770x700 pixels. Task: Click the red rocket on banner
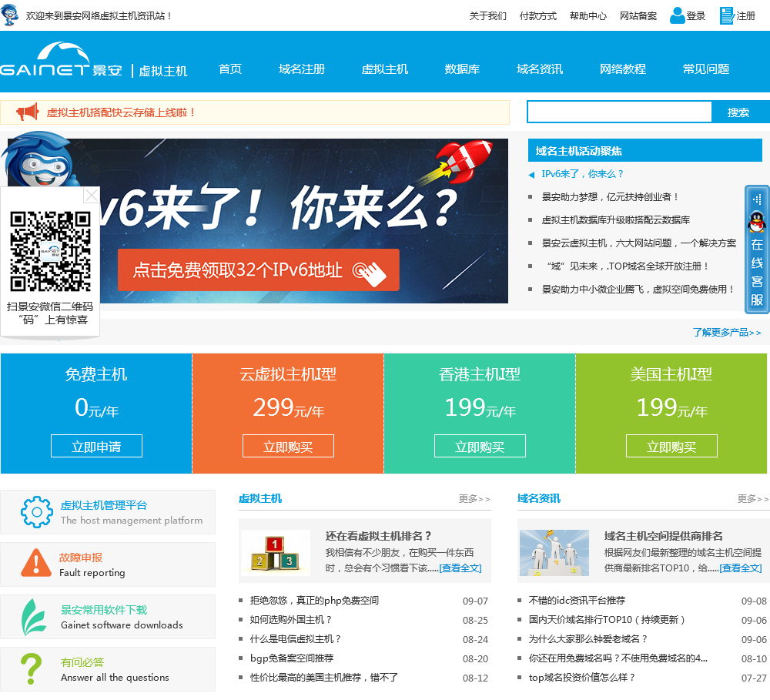point(466,160)
